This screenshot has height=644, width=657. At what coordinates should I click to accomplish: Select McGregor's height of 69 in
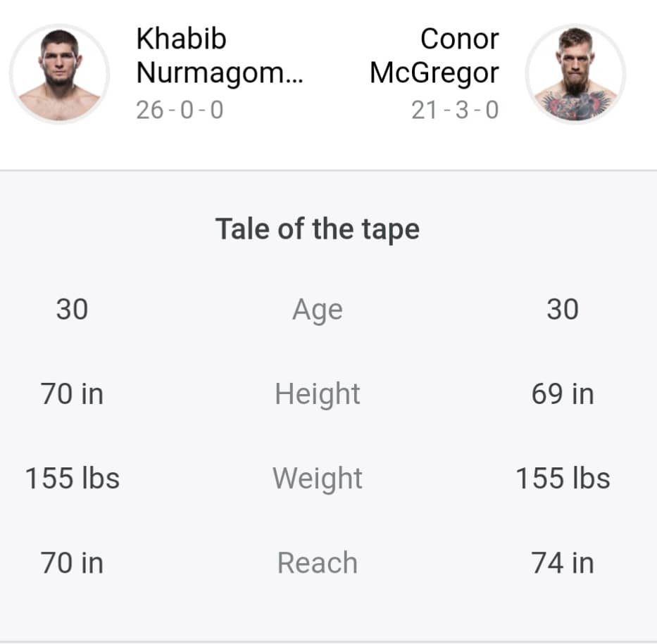(x=563, y=394)
